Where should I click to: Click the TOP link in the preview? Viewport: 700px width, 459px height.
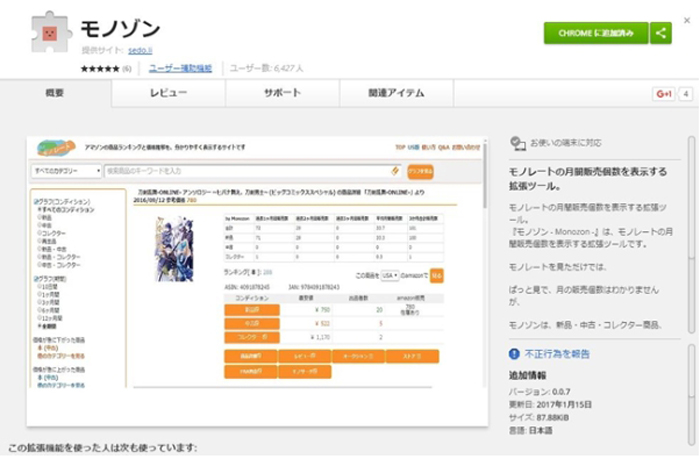[400, 147]
